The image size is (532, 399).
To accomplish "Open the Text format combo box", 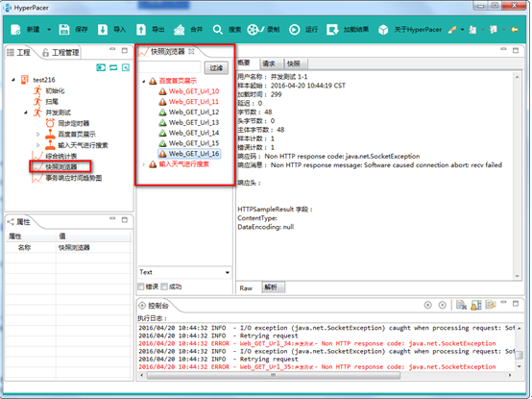I will click(184, 272).
